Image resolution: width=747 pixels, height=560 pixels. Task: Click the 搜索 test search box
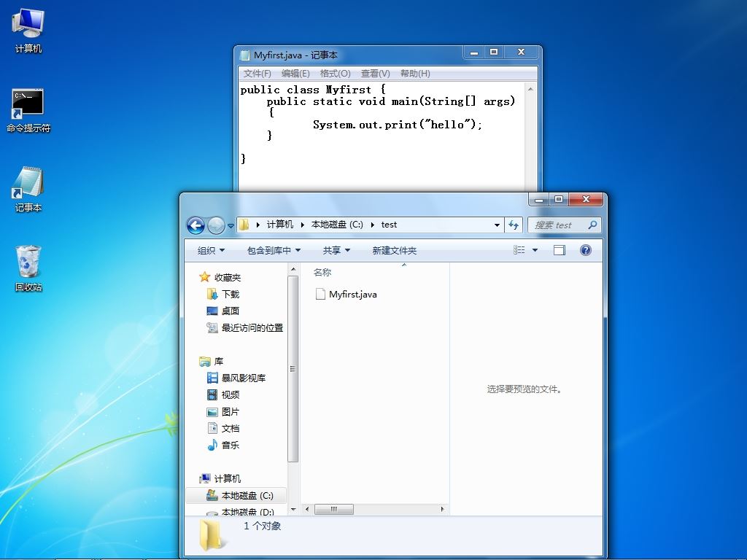coord(557,225)
